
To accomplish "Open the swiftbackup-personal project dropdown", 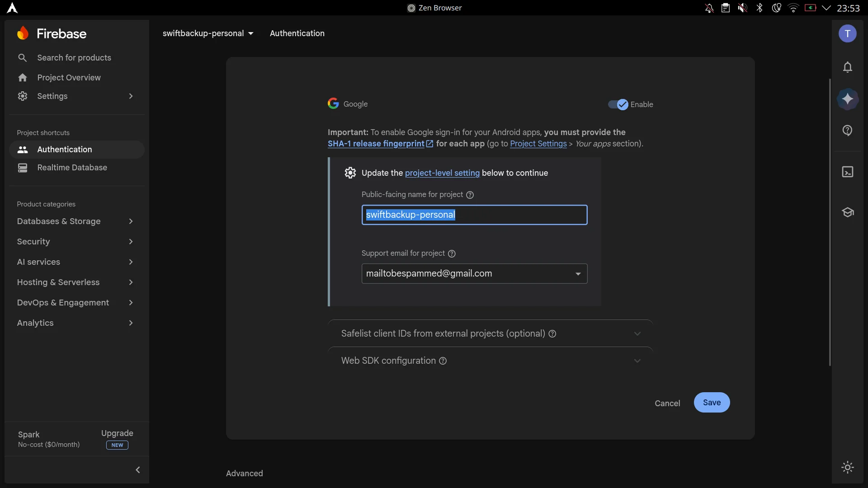I will [x=208, y=33].
